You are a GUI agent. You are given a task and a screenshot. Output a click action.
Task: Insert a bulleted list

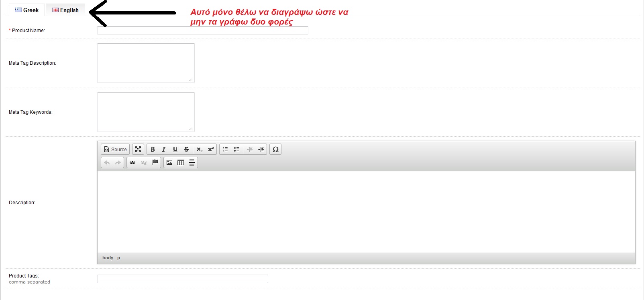click(236, 149)
